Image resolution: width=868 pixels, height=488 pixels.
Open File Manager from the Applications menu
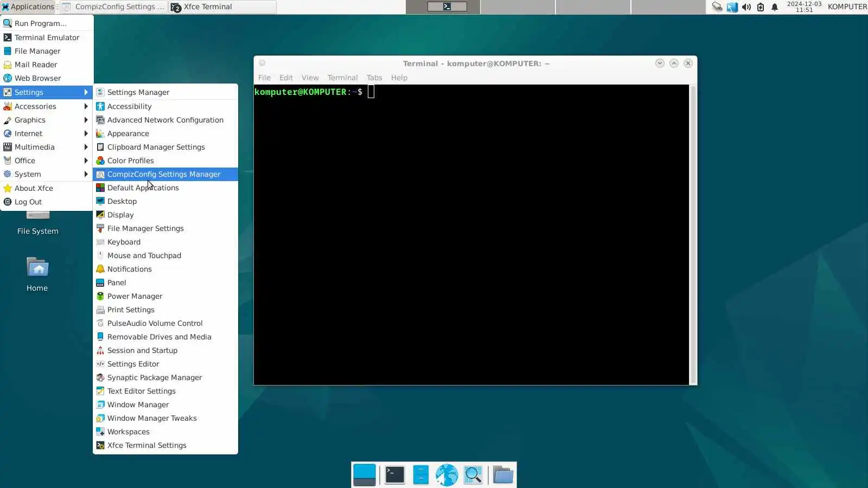coord(47,51)
